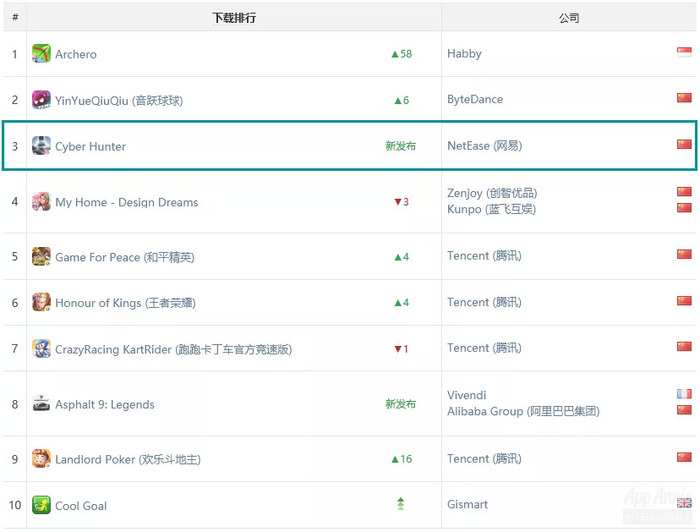The image size is (700, 532).
Task: Click My Home Design Dreams icon
Action: [x=41, y=202]
